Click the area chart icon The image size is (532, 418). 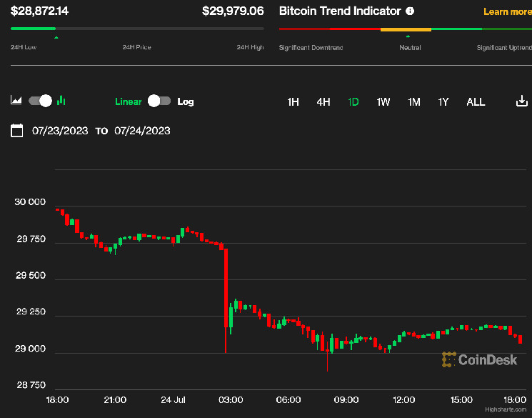coord(16,100)
